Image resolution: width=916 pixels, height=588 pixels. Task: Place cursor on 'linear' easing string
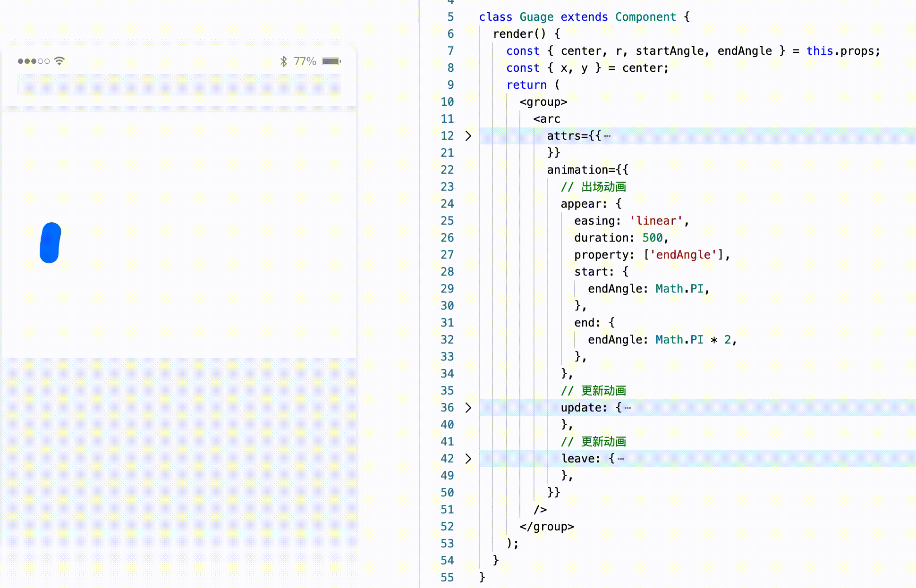(656, 221)
